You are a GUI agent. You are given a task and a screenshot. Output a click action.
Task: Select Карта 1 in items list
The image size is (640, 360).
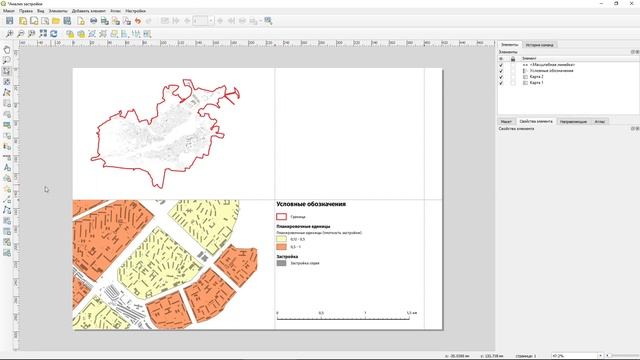pyautogui.click(x=536, y=83)
